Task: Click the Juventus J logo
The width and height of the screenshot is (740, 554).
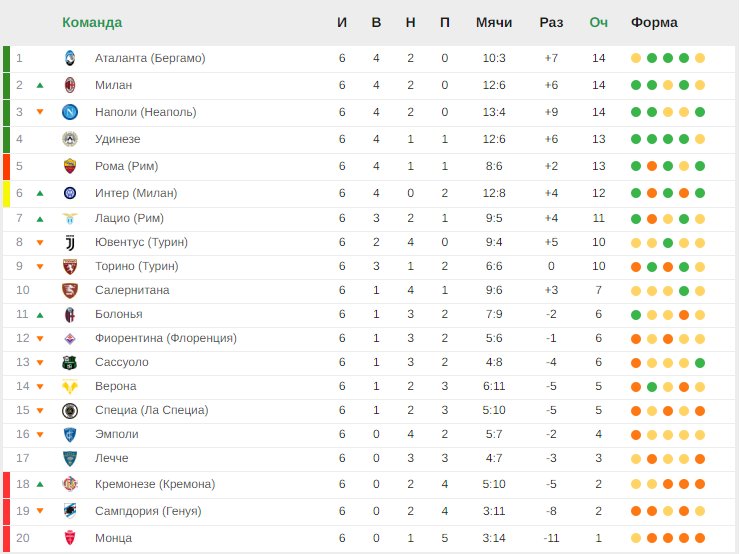Action: 70,243
